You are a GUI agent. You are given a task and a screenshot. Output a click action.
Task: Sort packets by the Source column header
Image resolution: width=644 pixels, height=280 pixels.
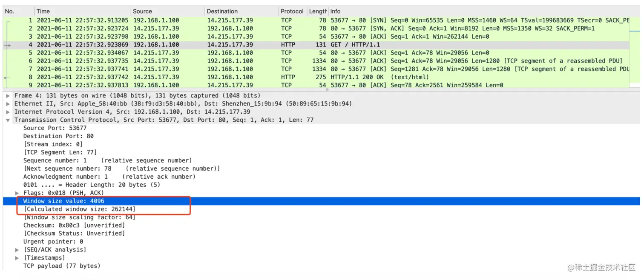[168, 11]
